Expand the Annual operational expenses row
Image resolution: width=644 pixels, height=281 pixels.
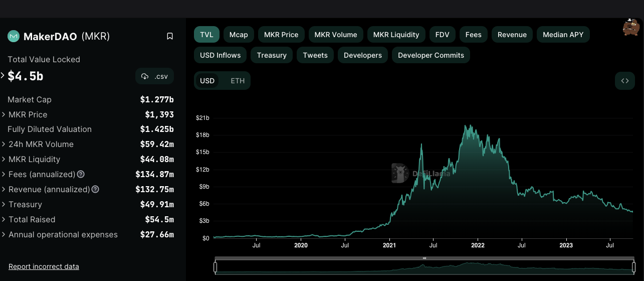point(4,235)
